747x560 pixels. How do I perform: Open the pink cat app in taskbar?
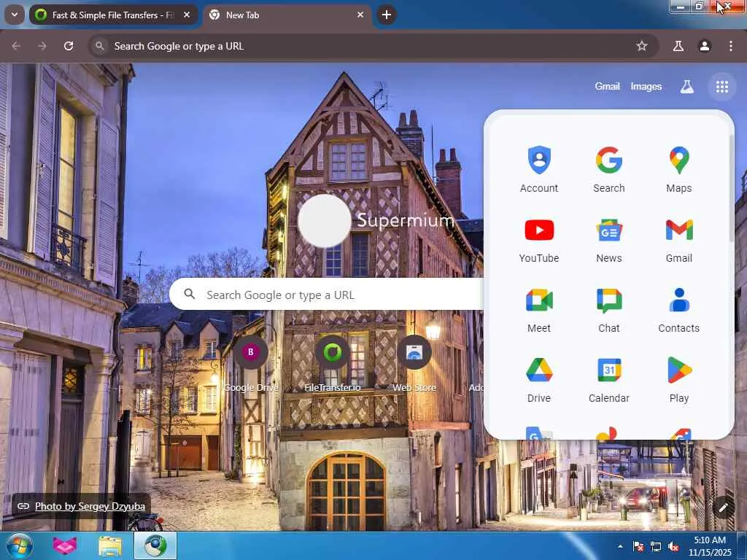point(64,545)
